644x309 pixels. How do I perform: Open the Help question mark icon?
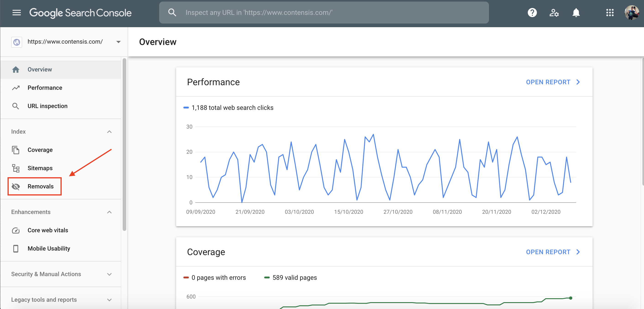pos(532,13)
